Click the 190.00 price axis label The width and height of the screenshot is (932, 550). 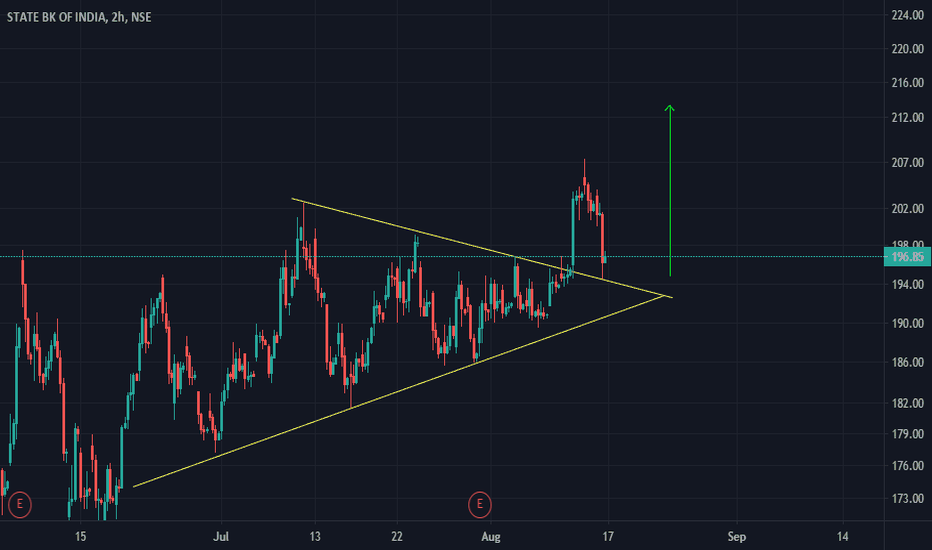coord(908,323)
